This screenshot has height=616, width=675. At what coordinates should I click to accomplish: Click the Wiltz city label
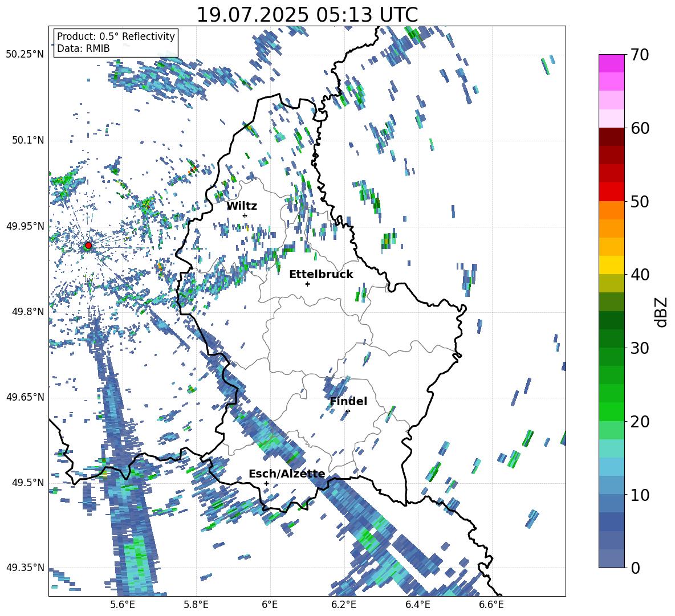[242, 206]
